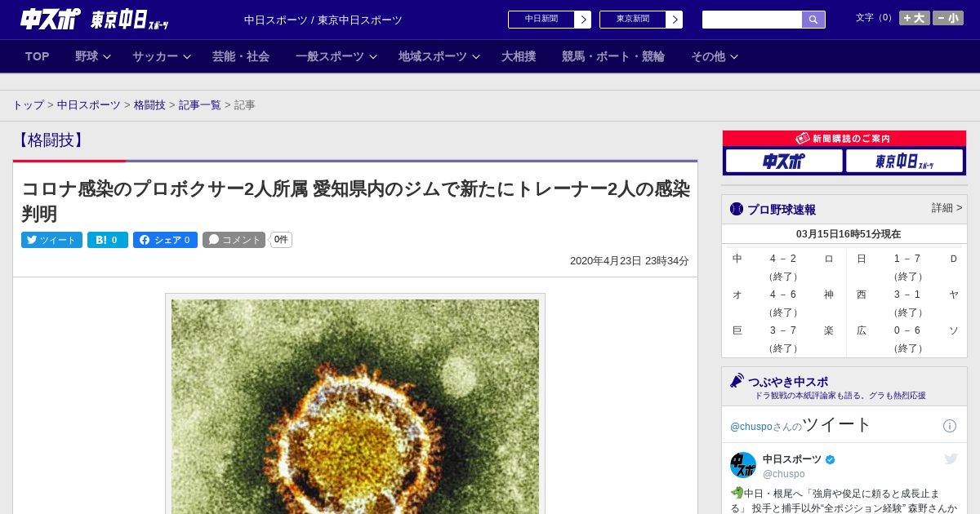Screen dimensions: 980x514
Task: Open the その他 menu
Action: click(x=708, y=56)
